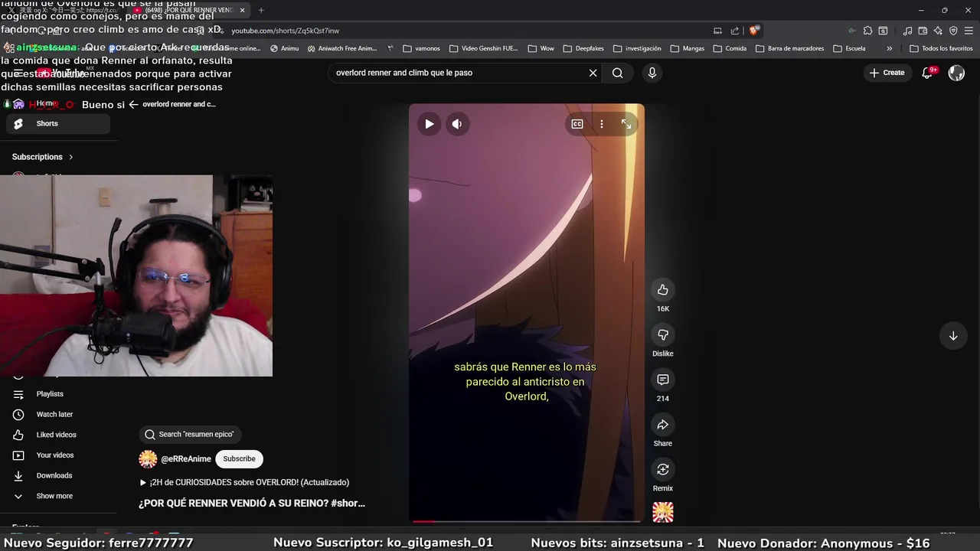980x551 pixels.
Task: Go to the next Short with the down arrow
Action: coord(953,336)
